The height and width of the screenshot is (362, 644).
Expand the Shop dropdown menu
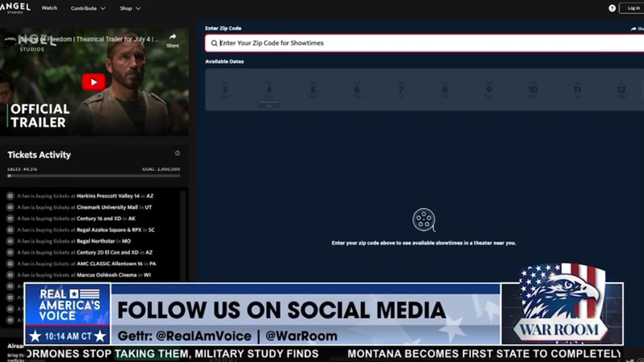click(x=130, y=8)
